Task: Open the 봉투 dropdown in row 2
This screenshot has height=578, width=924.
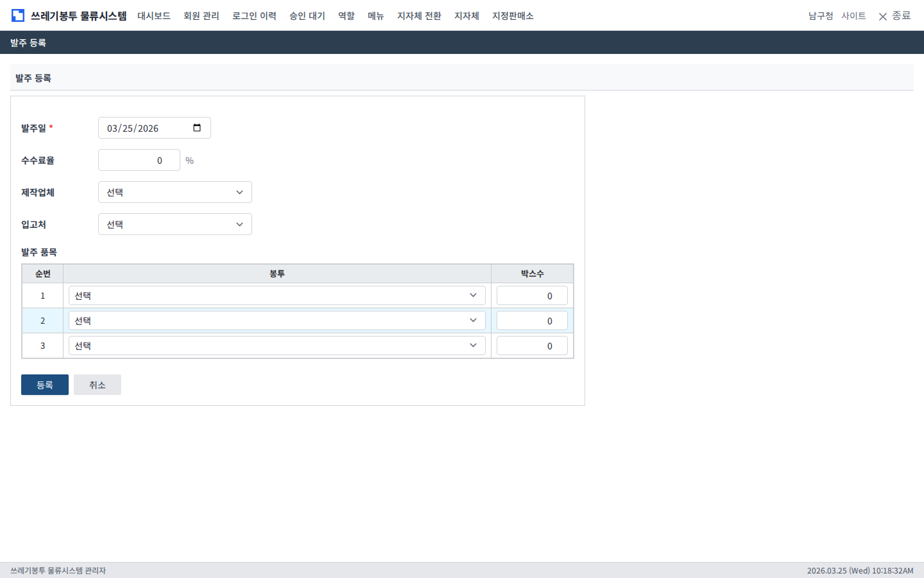Action: (x=277, y=320)
